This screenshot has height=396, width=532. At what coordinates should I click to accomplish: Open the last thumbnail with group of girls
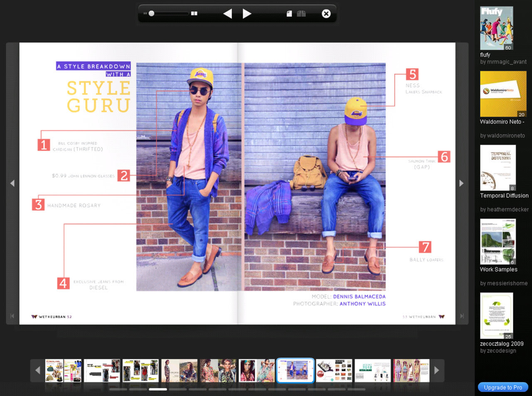[411, 370]
